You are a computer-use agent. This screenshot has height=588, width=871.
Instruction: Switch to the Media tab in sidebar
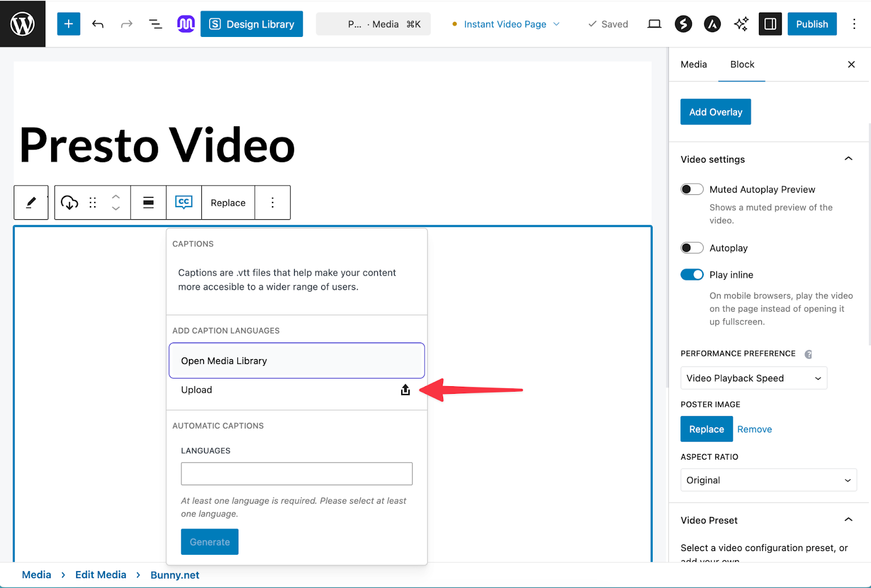[693, 64]
